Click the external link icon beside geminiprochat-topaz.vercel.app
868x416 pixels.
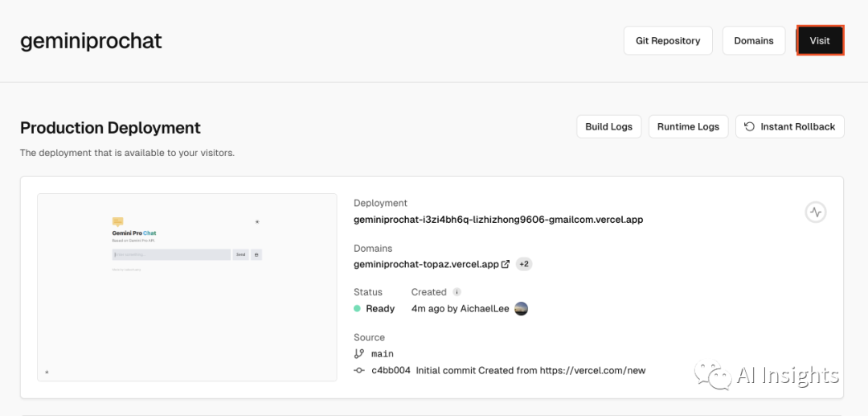[x=506, y=264]
